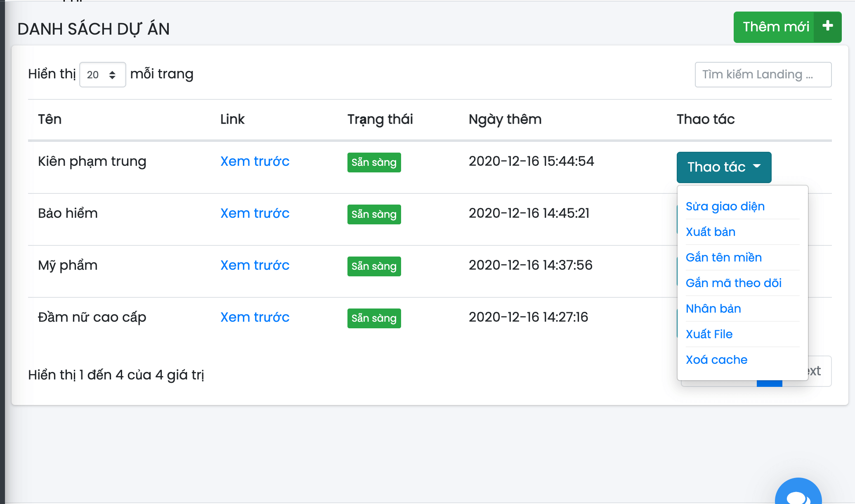Collapse the Thao tác dropdown button
This screenshot has width=855, height=504.
click(724, 167)
